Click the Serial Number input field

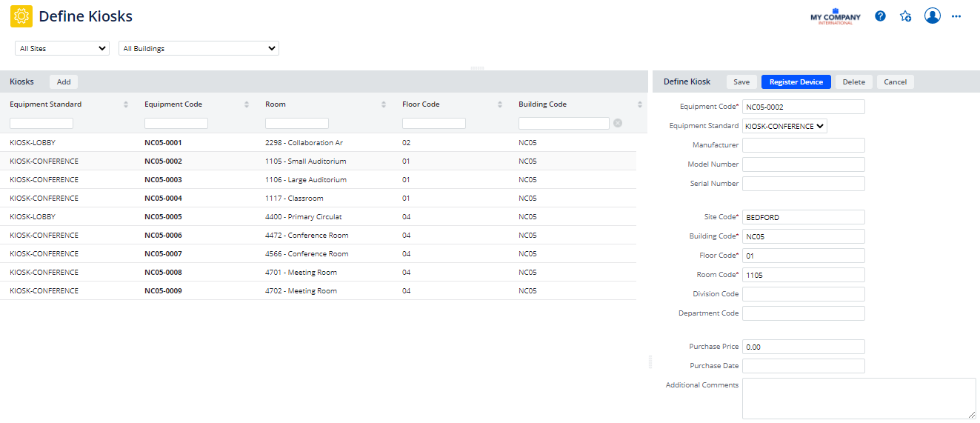point(803,184)
